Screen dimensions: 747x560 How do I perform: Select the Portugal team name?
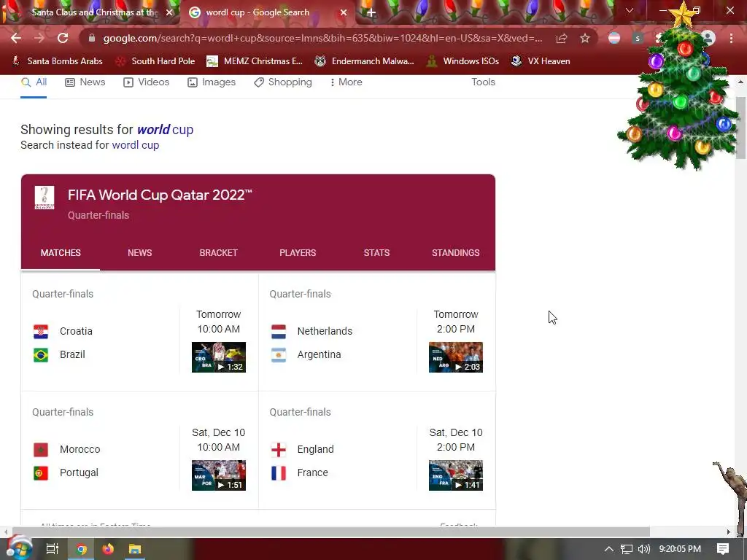[x=79, y=472]
